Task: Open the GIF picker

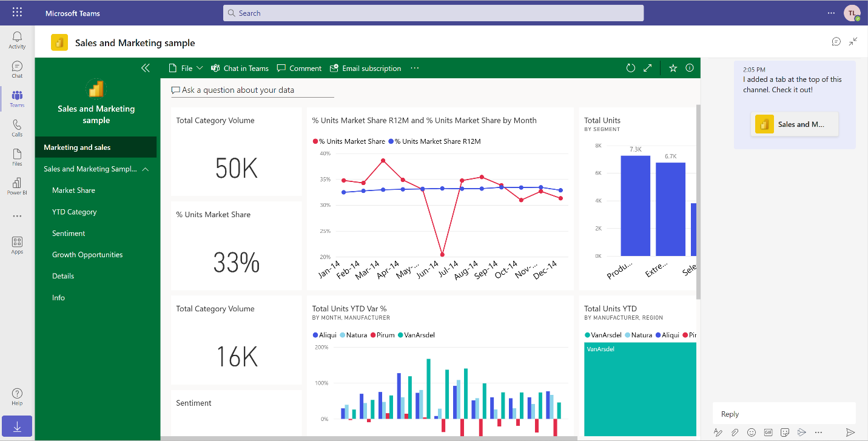Action: click(769, 432)
